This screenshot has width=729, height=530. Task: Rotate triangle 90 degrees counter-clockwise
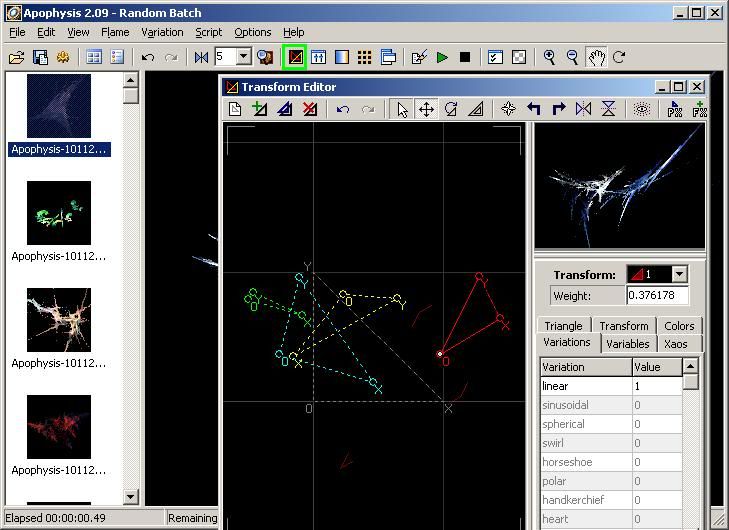pyautogui.click(x=534, y=110)
